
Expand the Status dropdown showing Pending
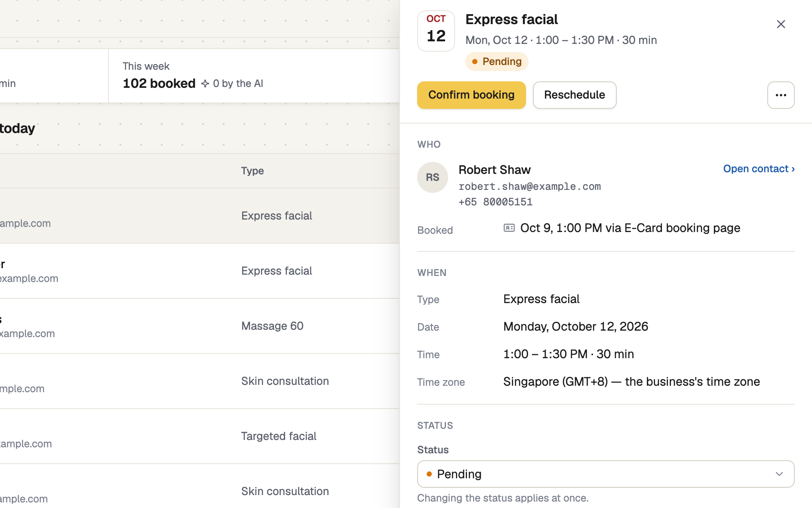606,474
